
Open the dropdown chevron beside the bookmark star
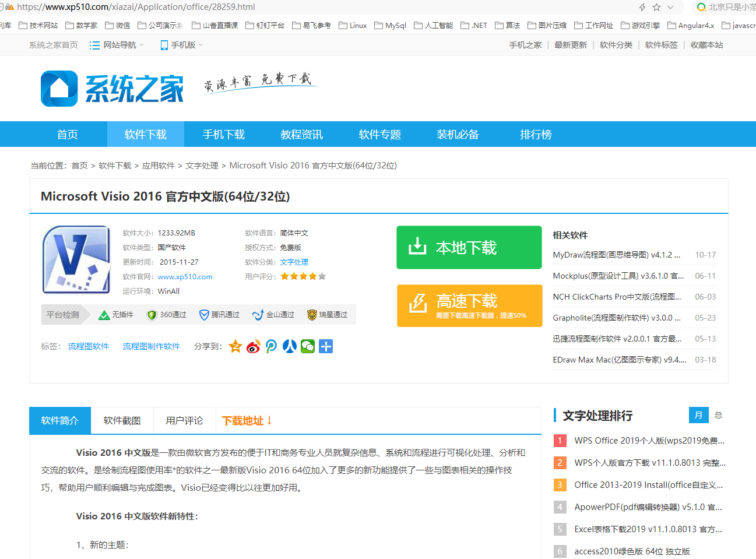670,7
